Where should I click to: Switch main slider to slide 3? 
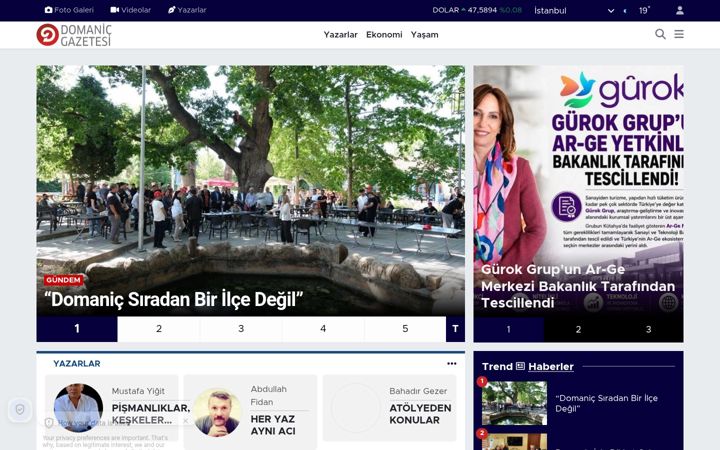pyautogui.click(x=241, y=329)
